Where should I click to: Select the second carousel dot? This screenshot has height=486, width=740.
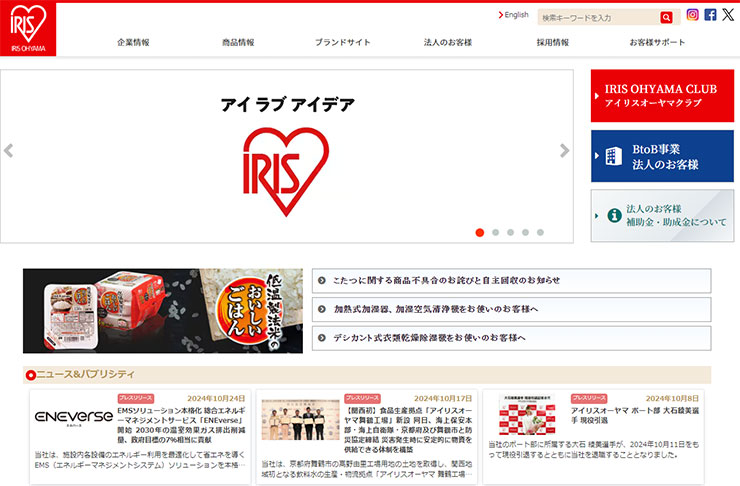[495, 233]
